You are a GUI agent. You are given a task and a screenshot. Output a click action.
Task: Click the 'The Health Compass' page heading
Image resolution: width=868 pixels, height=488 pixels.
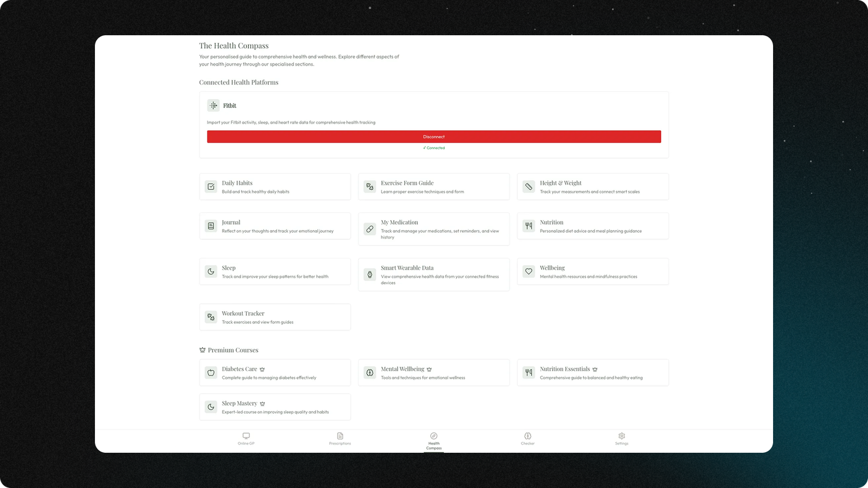[x=234, y=46]
